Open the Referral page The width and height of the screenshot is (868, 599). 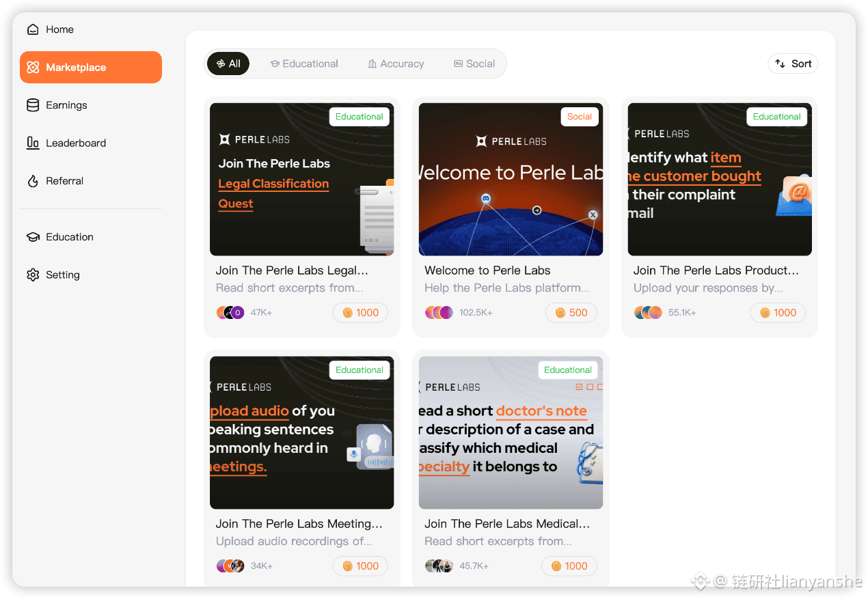pos(91,181)
